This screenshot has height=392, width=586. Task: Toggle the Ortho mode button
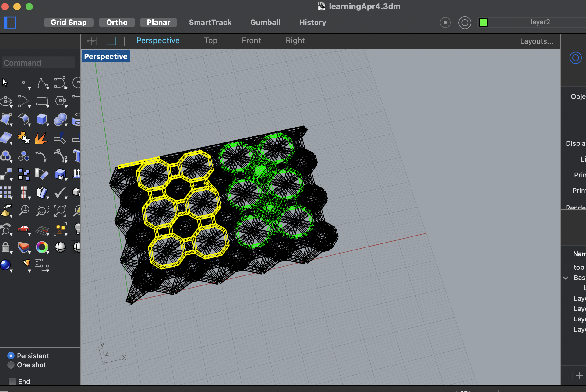(x=117, y=23)
